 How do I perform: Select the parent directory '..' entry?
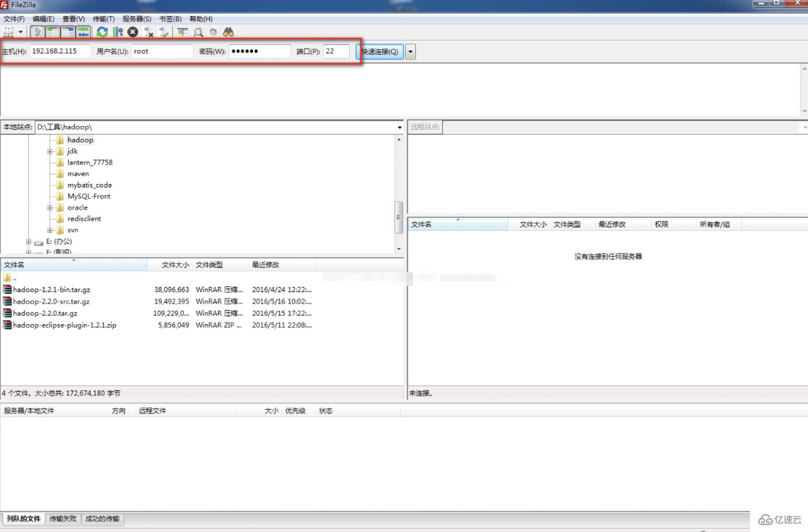click(x=10, y=278)
